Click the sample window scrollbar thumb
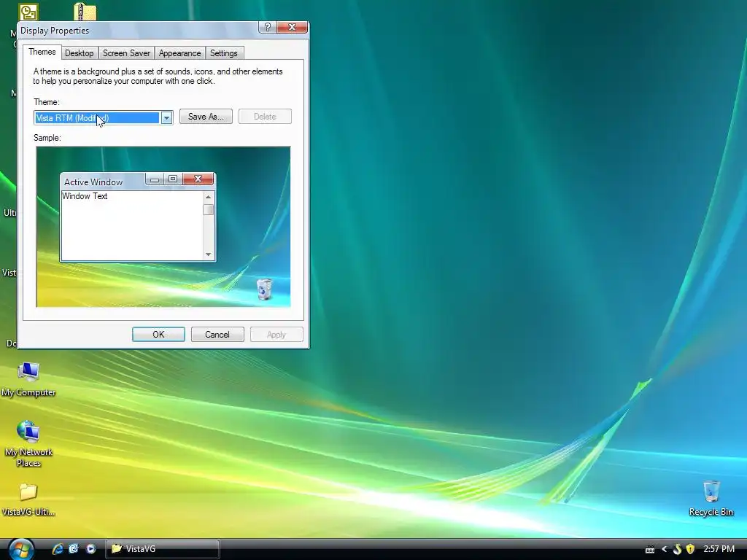 pyautogui.click(x=208, y=209)
